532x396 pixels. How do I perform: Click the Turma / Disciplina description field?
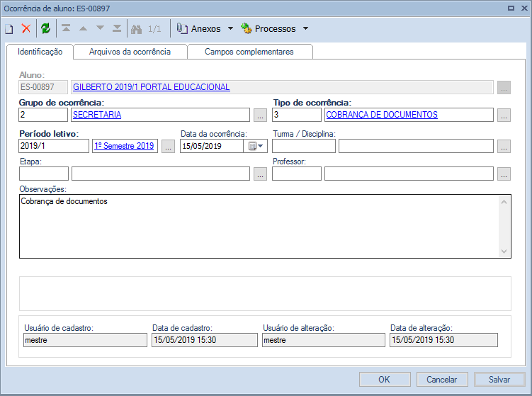click(x=416, y=146)
